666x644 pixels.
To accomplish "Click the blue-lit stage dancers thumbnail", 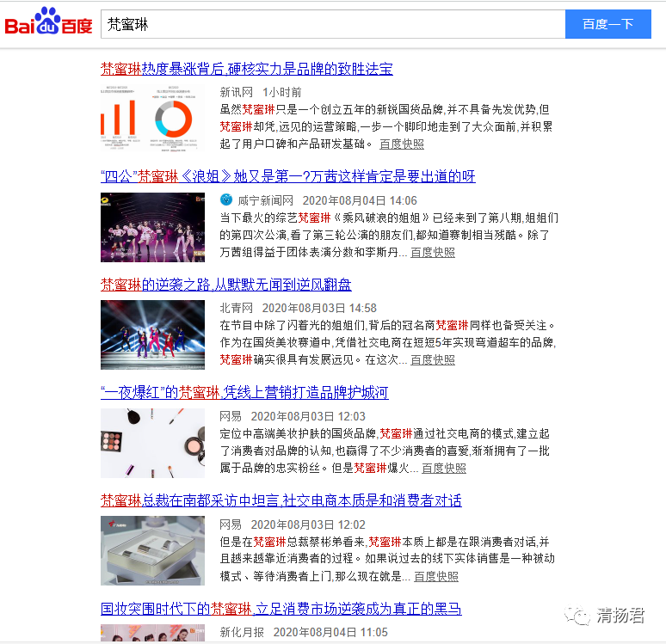I will (152, 335).
